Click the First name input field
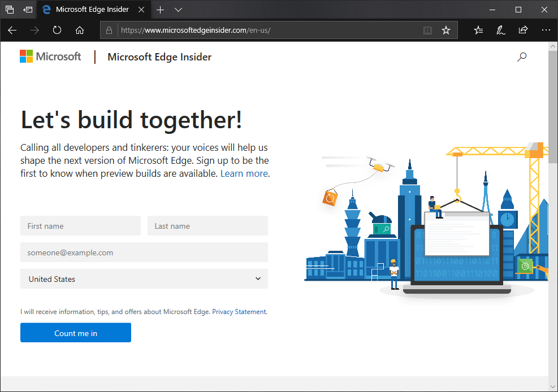The width and height of the screenshot is (558, 392). 80,225
